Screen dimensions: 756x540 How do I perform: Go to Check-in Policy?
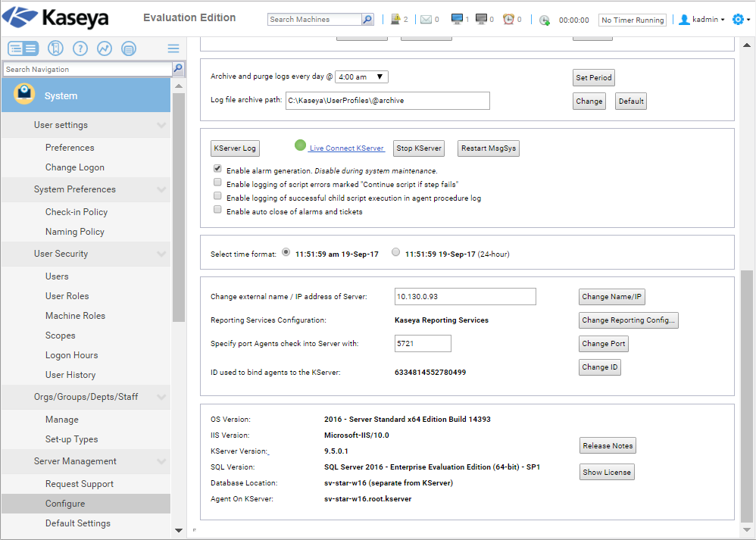pyautogui.click(x=77, y=212)
